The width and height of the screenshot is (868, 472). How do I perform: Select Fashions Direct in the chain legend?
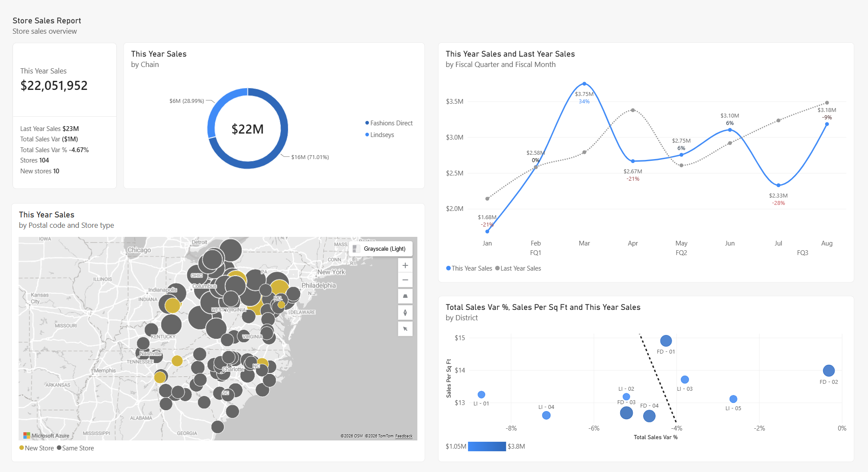(389, 123)
